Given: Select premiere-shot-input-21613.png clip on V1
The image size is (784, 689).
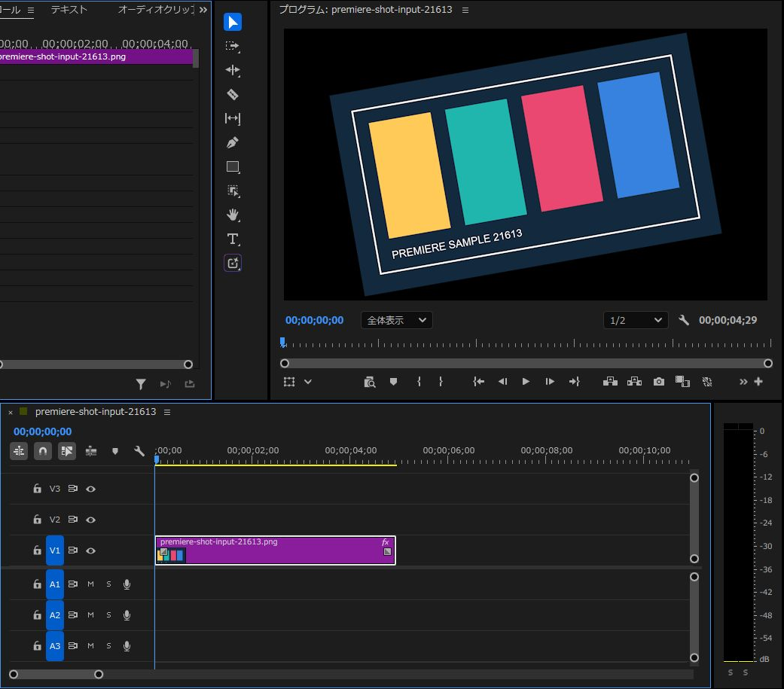Looking at the screenshot, I should pos(276,550).
